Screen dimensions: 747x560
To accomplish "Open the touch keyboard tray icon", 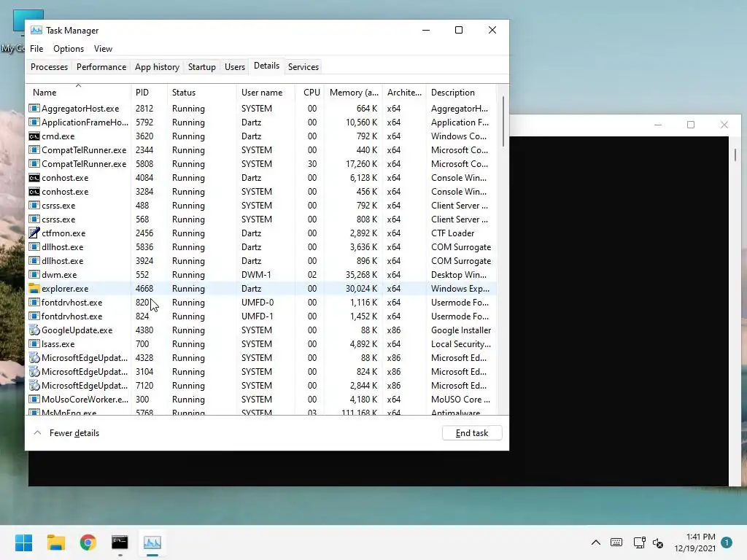I will click(616, 542).
